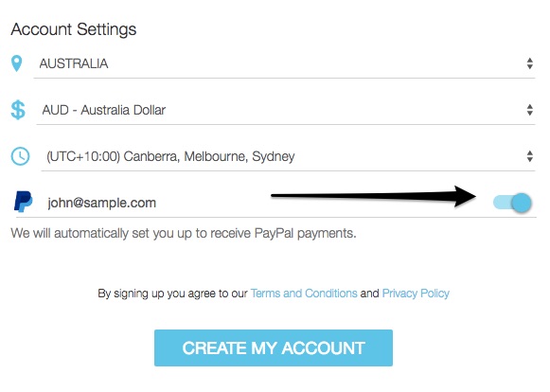The image size is (550, 392).
Task: Click the PayPal payments info text
Action: [x=184, y=233]
